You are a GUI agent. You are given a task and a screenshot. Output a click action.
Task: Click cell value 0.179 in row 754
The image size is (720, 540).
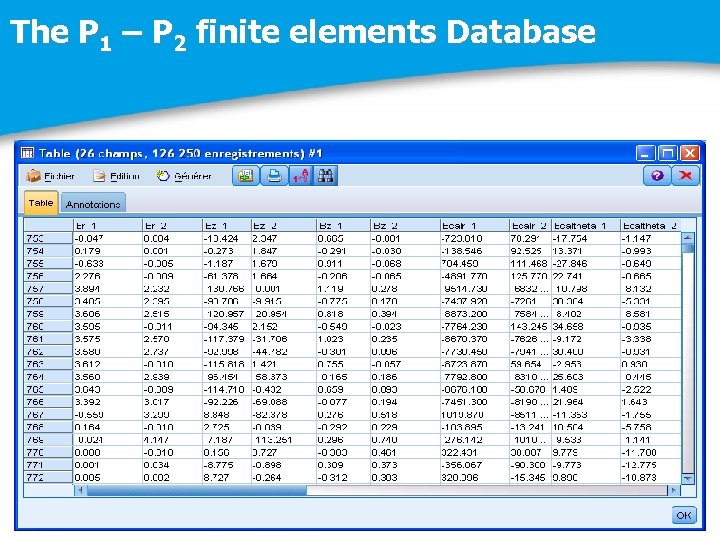(87, 251)
